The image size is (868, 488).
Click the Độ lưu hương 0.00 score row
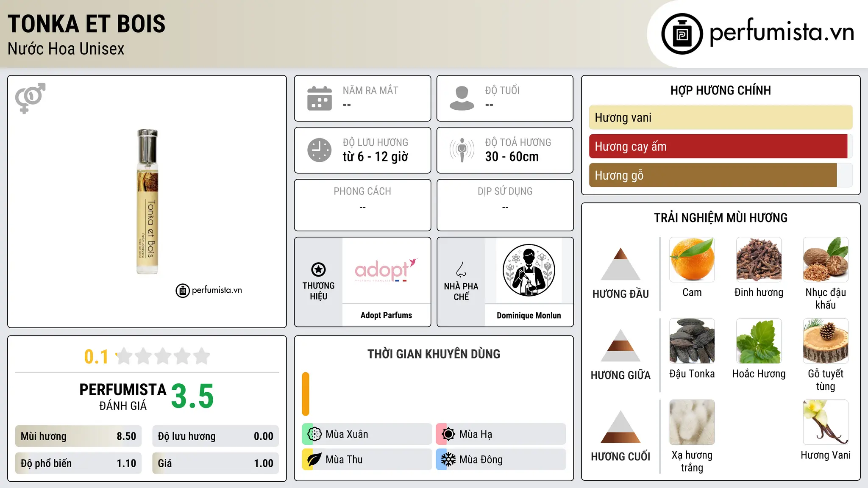pos(215,436)
